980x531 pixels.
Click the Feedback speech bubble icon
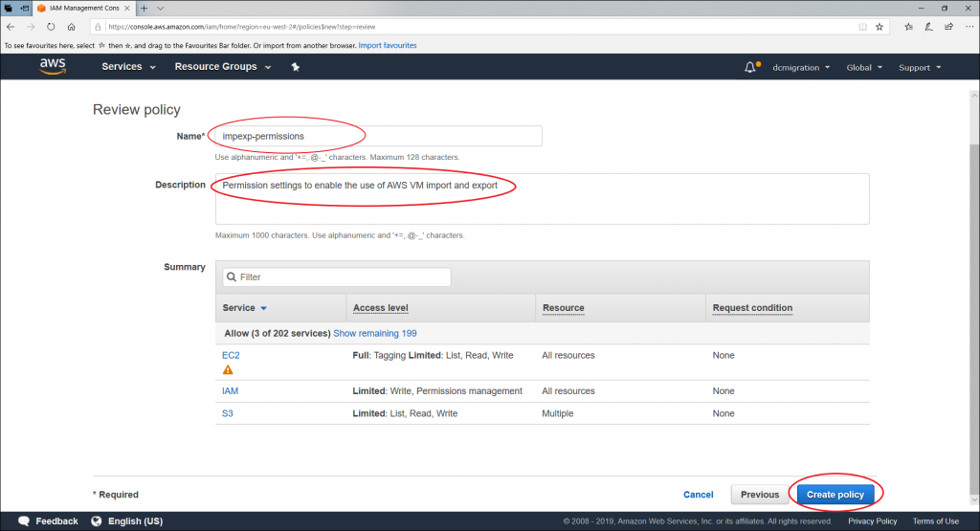pyautogui.click(x=24, y=521)
